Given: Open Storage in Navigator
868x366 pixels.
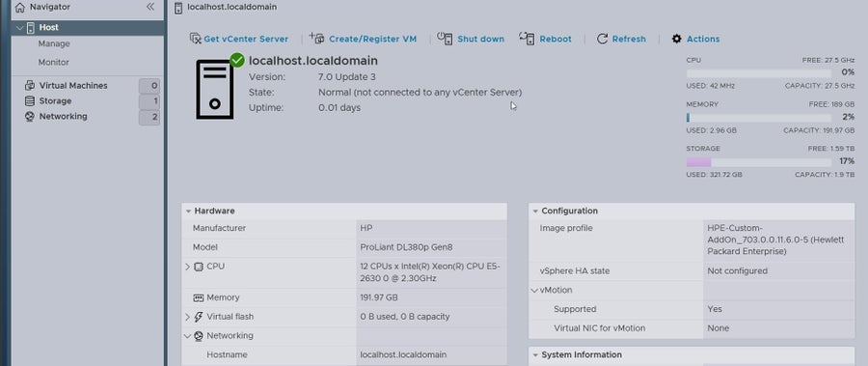Looking at the screenshot, I should tap(55, 101).
